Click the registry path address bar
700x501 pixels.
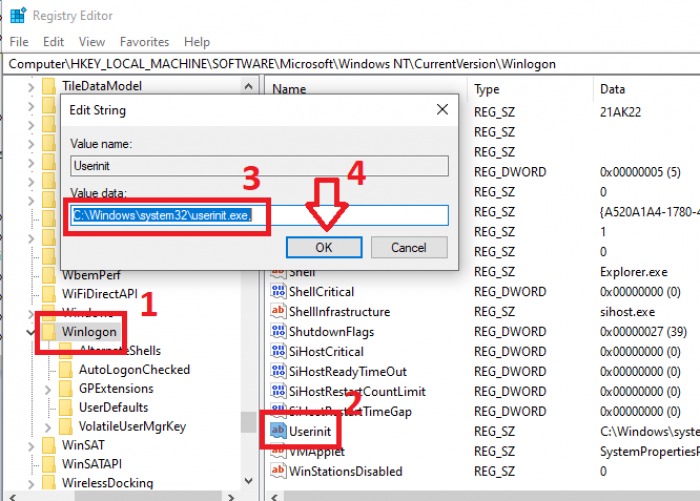click(352, 64)
